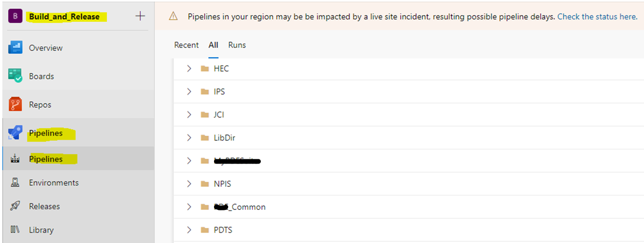This screenshot has width=644, height=243.
Task: Expand the IPS folder chevron
Action: [x=189, y=91]
